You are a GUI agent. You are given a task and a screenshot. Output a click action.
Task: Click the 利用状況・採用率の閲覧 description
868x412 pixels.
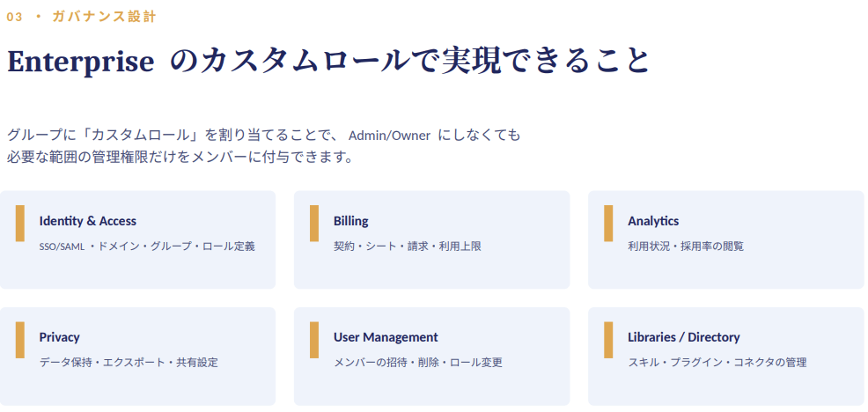coord(686,246)
